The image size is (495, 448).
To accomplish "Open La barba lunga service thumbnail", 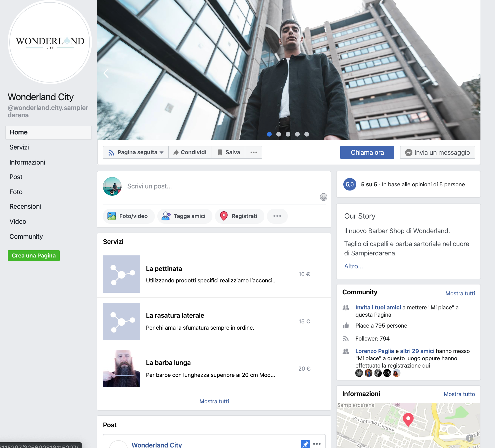I will [x=122, y=369].
